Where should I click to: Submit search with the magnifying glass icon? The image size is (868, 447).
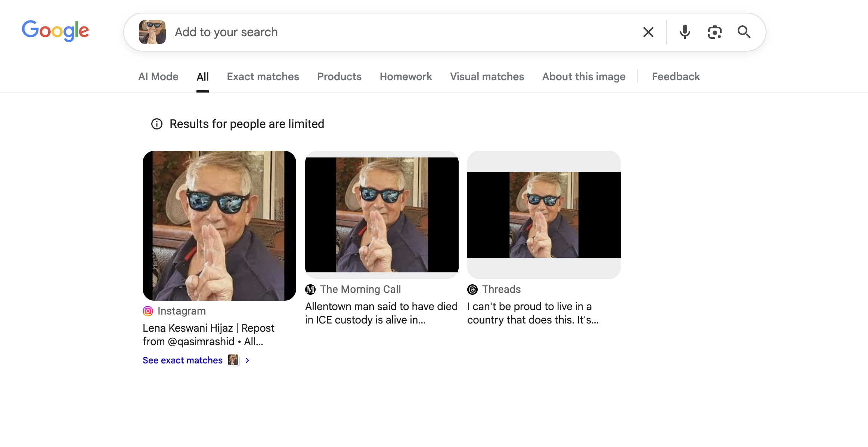tap(744, 32)
